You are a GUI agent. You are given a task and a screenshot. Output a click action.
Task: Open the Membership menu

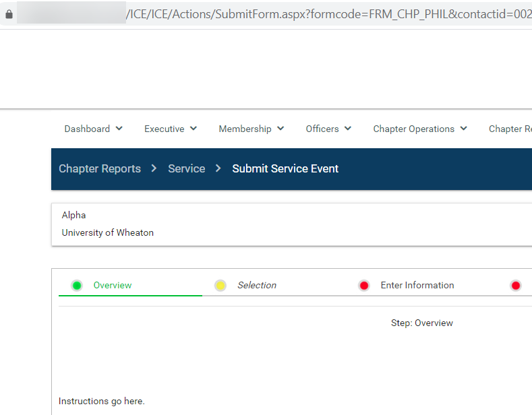tap(245, 129)
